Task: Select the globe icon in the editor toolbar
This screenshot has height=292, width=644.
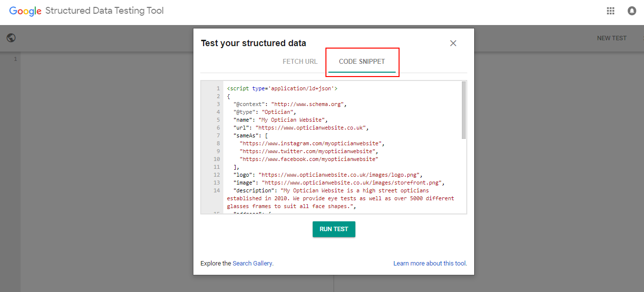Action: (x=11, y=37)
